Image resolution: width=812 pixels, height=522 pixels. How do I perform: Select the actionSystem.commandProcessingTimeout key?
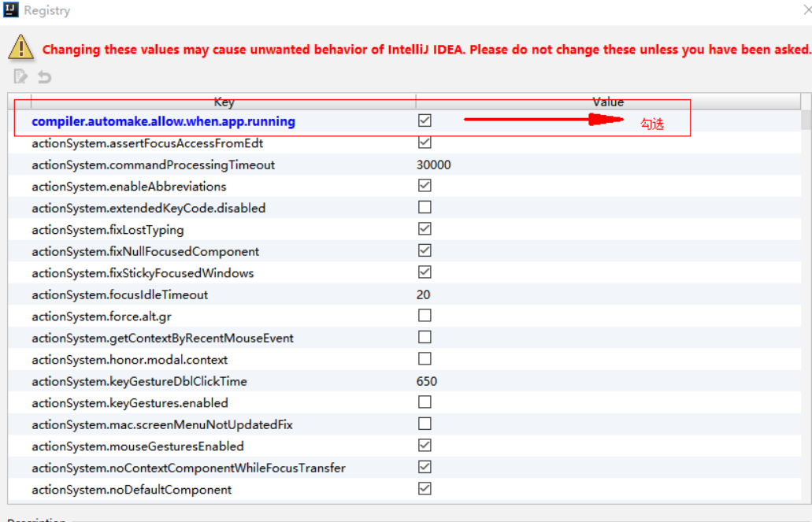click(x=154, y=165)
